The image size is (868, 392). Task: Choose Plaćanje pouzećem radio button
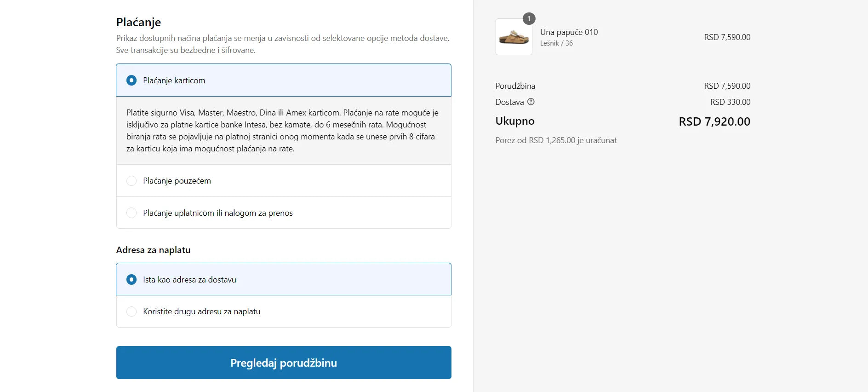(x=131, y=181)
